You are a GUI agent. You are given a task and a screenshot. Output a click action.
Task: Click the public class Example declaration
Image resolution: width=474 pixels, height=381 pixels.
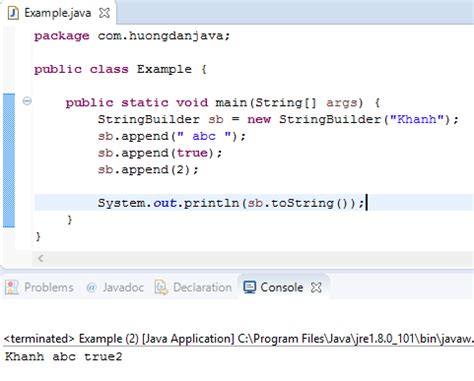coord(120,69)
